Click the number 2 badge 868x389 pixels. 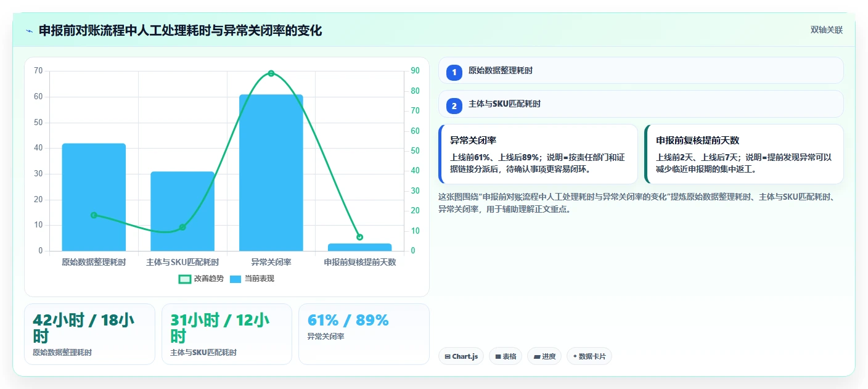pos(454,105)
